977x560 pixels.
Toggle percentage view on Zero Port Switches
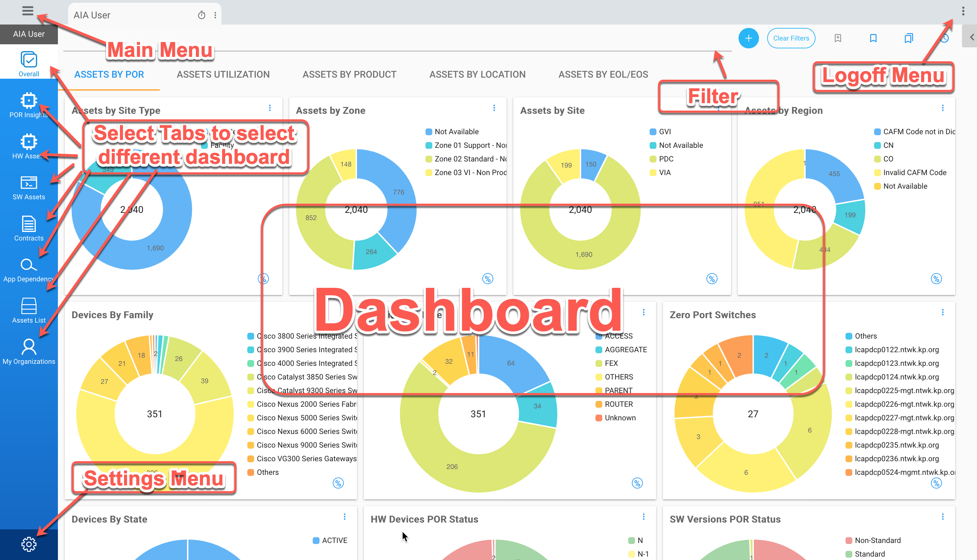pyautogui.click(x=936, y=483)
